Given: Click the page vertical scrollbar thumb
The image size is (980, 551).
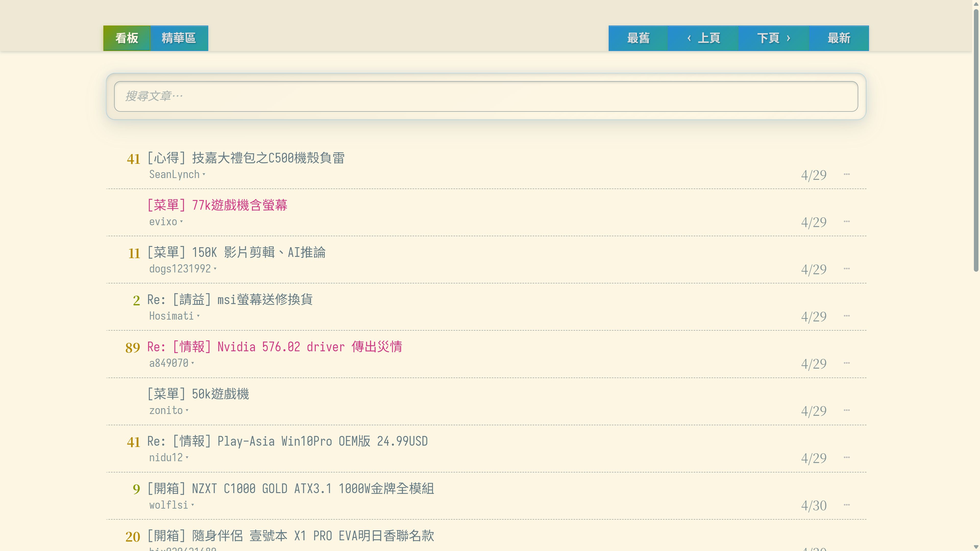Looking at the screenshot, I should [976, 141].
